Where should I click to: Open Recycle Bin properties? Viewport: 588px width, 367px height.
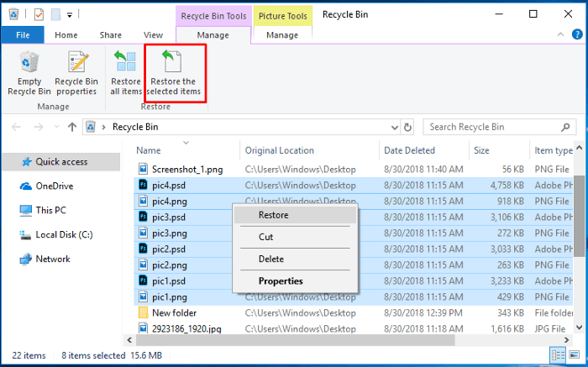[76, 74]
